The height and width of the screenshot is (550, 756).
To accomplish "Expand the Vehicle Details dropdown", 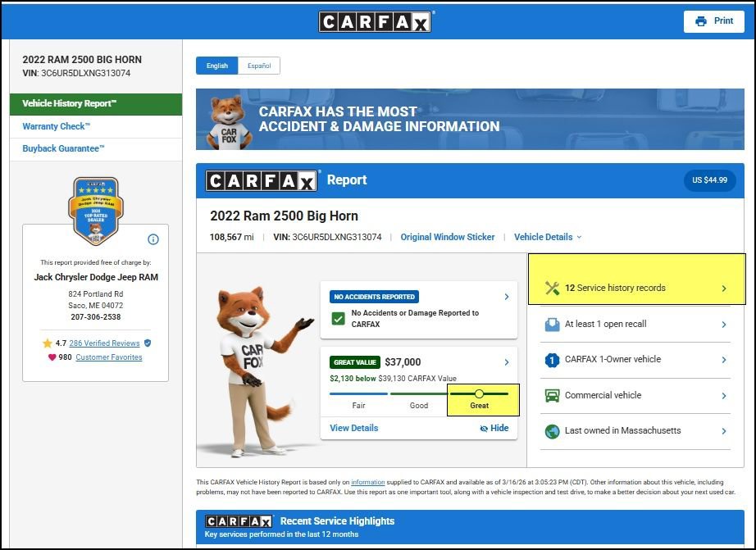I will [x=547, y=237].
